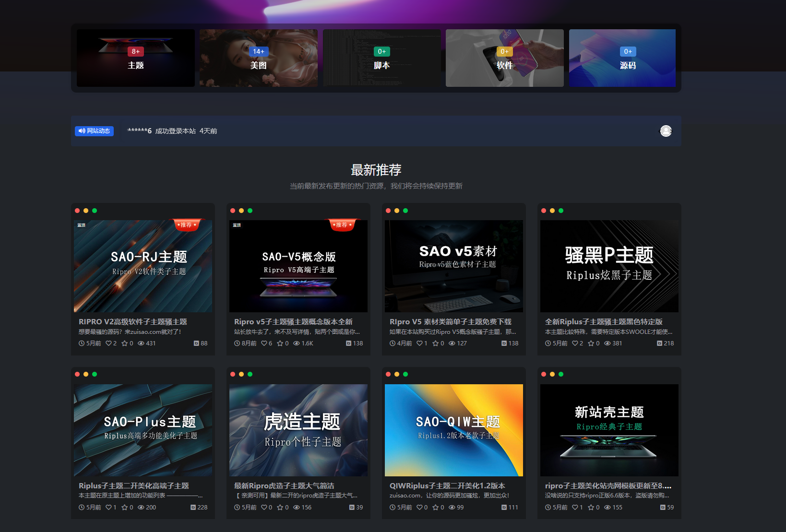The width and height of the screenshot is (786, 532).
Task: Click the heart like icon on RIPRO V2 card
Action: (108, 343)
